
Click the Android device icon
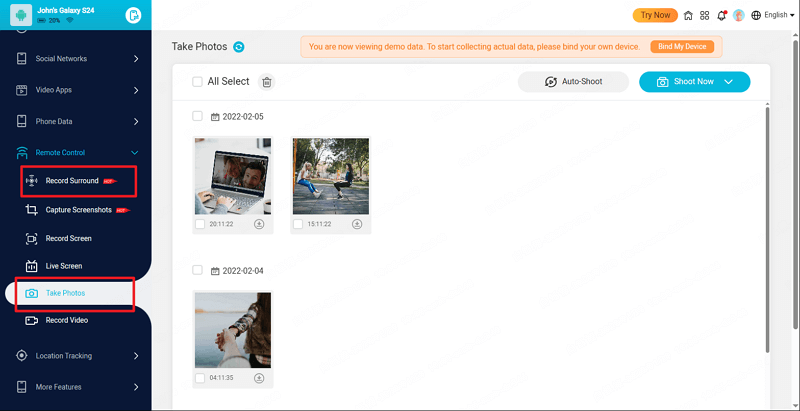point(21,15)
